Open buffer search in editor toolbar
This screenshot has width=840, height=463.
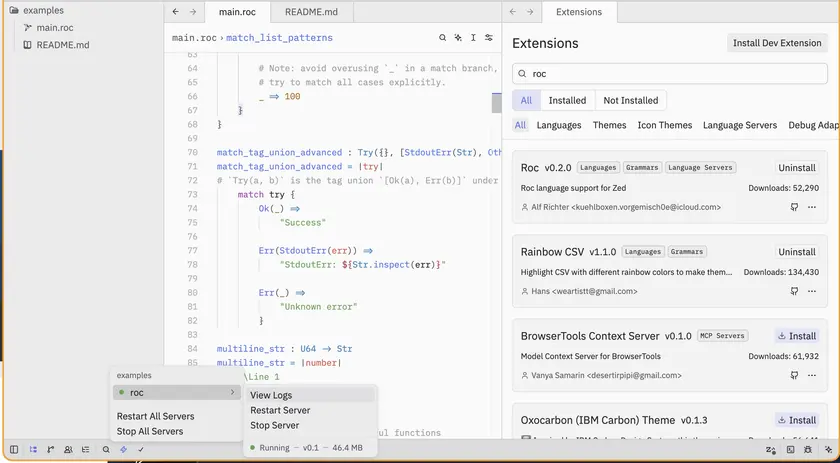[x=442, y=38]
